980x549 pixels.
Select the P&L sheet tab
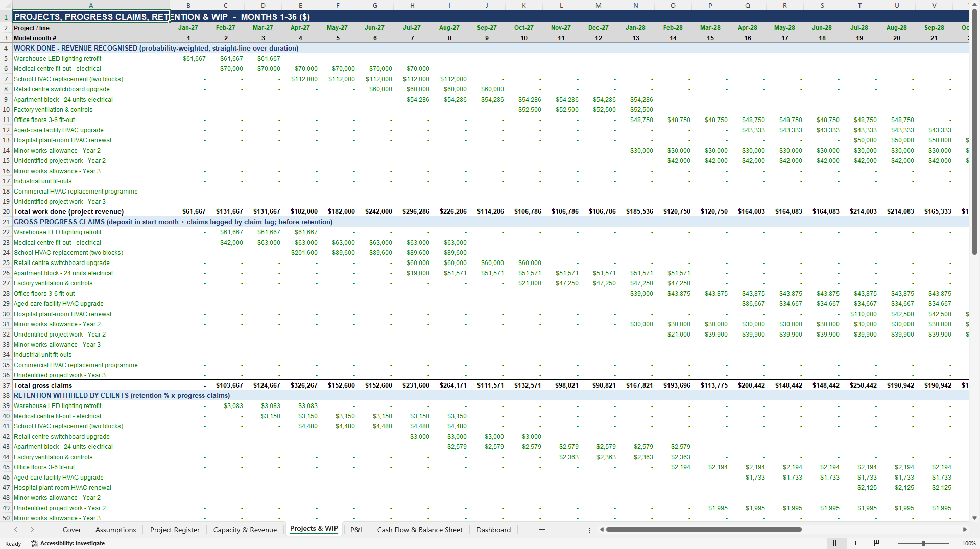coord(356,530)
